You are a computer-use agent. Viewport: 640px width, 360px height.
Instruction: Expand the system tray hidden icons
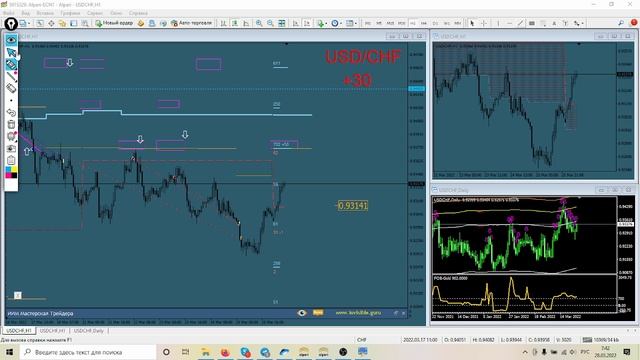click(x=525, y=352)
